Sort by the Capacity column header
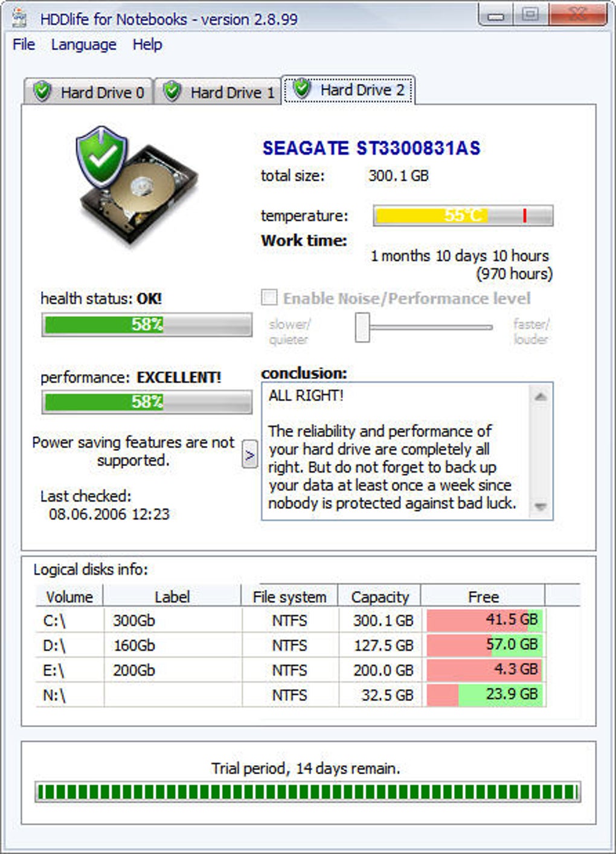 (x=380, y=597)
